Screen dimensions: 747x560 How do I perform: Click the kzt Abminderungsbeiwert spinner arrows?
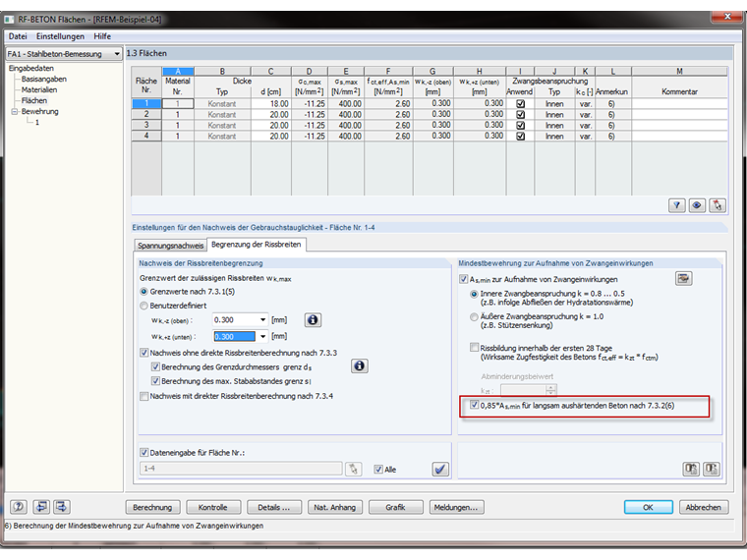pyautogui.click(x=551, y=390)
